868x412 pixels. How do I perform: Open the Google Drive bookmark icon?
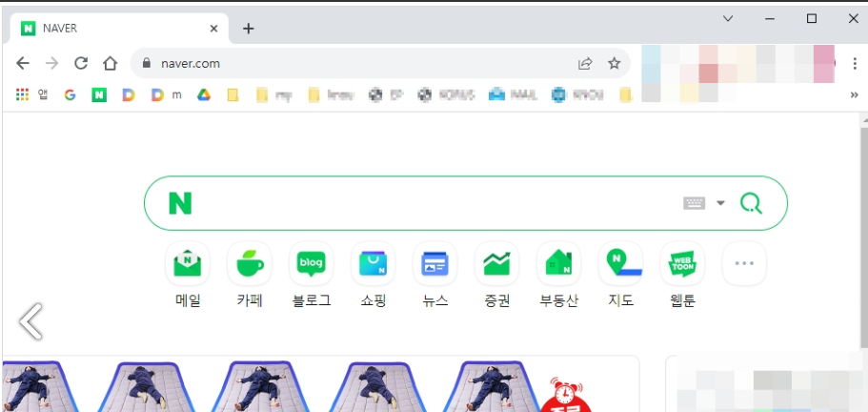204,95
